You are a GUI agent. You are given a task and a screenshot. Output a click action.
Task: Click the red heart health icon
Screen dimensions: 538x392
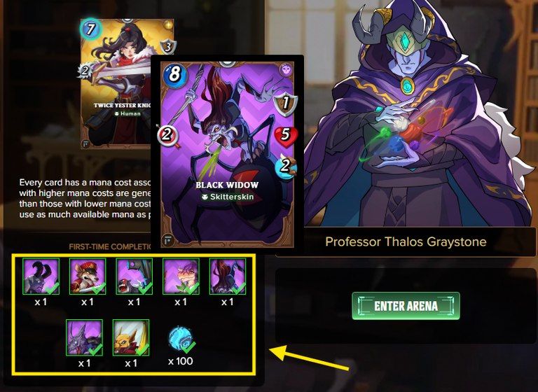click(286, 136)
